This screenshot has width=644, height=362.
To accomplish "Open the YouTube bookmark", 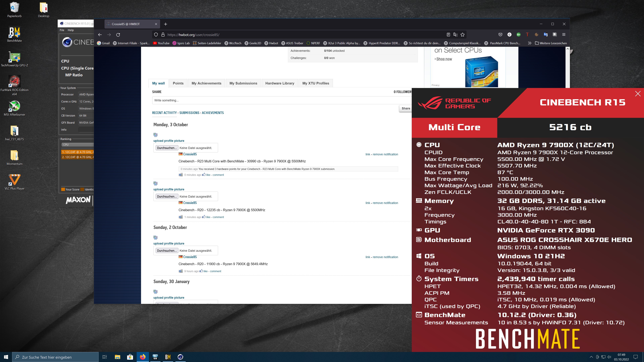I will click(161, 43).
